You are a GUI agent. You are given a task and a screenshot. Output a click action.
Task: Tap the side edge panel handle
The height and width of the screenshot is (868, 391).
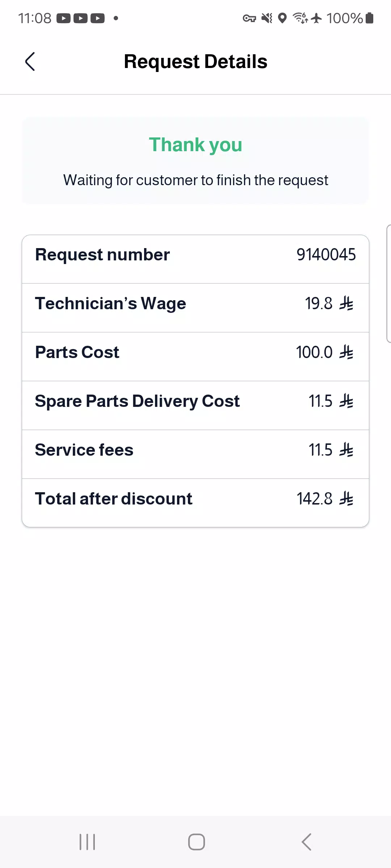(388, 284)
